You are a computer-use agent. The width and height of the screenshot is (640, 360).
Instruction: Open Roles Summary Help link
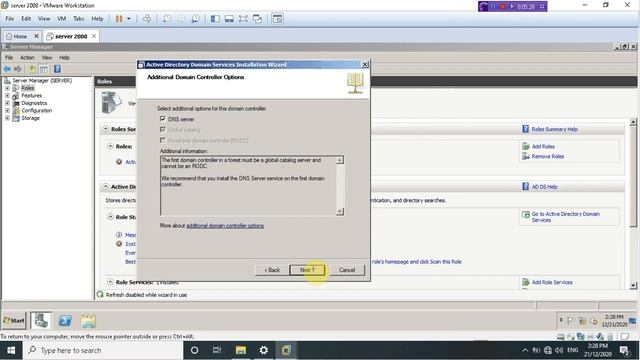click(554, 129)
